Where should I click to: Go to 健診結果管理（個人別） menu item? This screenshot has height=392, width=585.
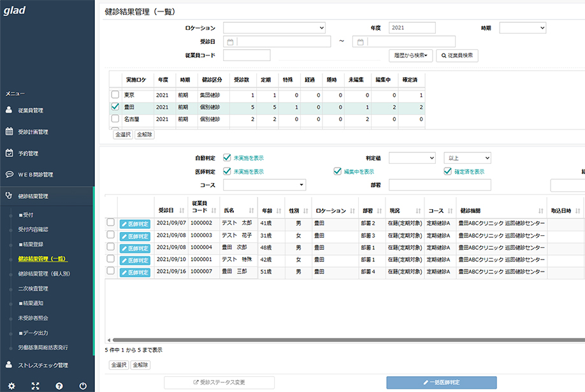44,273
